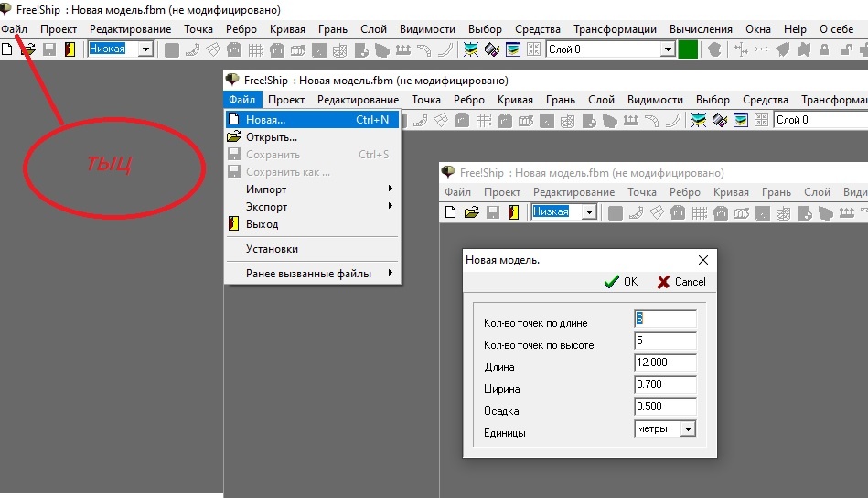
Task: Close the Новая модель dialog with X
Action: [x=703, y=260]
